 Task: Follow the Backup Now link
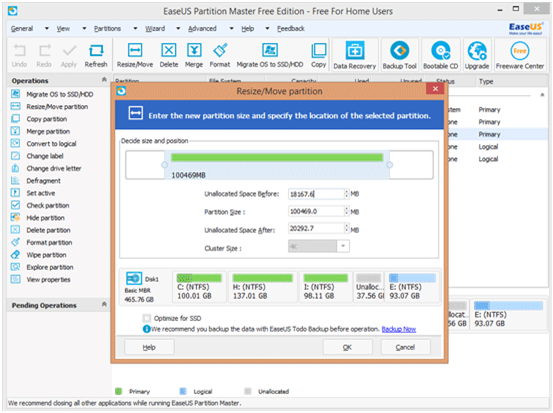coord(399,329)
